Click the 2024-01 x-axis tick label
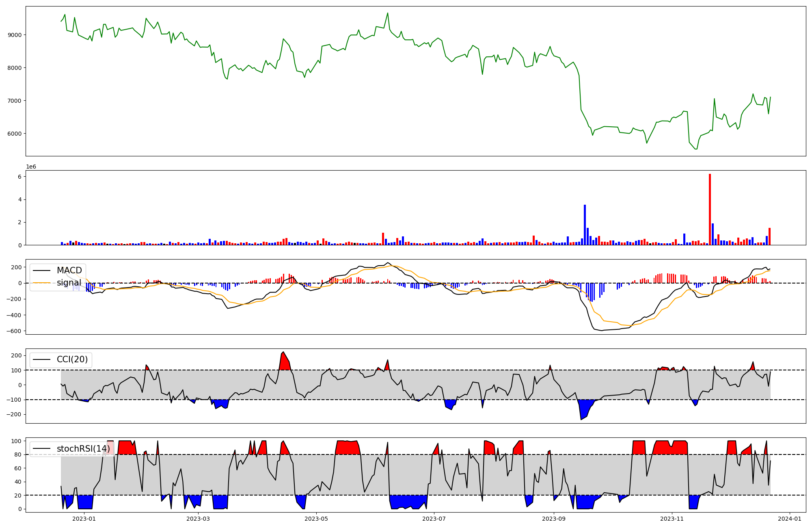812x528 pixels. pos(790,519)
